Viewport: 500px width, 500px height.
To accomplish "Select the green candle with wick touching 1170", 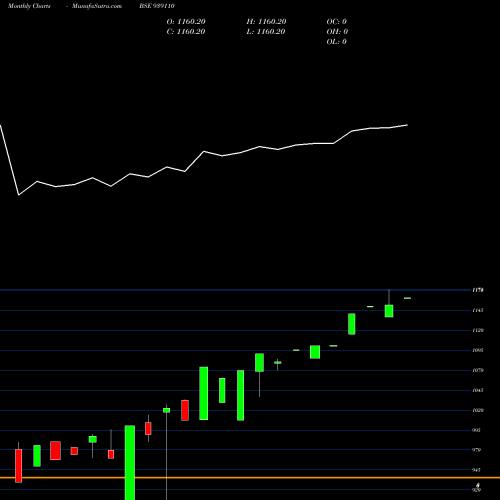I will [389, 311].
